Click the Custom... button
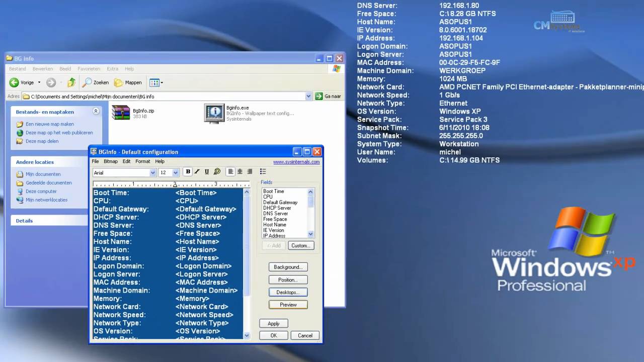644x362 pixels. pyautogui.click(x=301, y=245)
